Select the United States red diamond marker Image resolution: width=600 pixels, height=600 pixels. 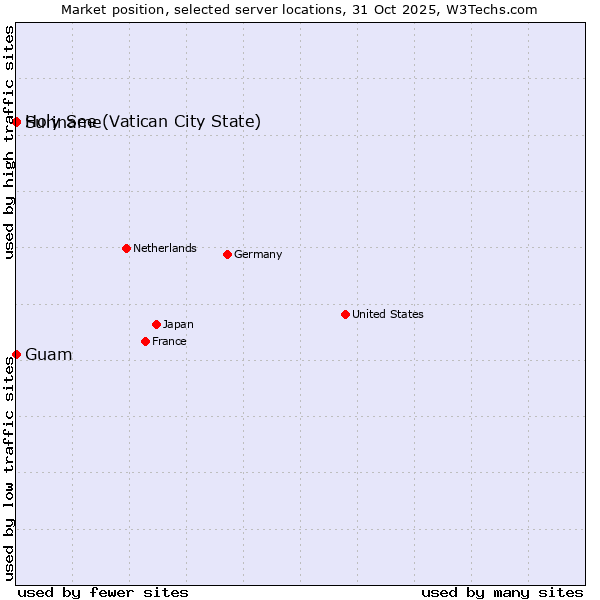(345, 314)
